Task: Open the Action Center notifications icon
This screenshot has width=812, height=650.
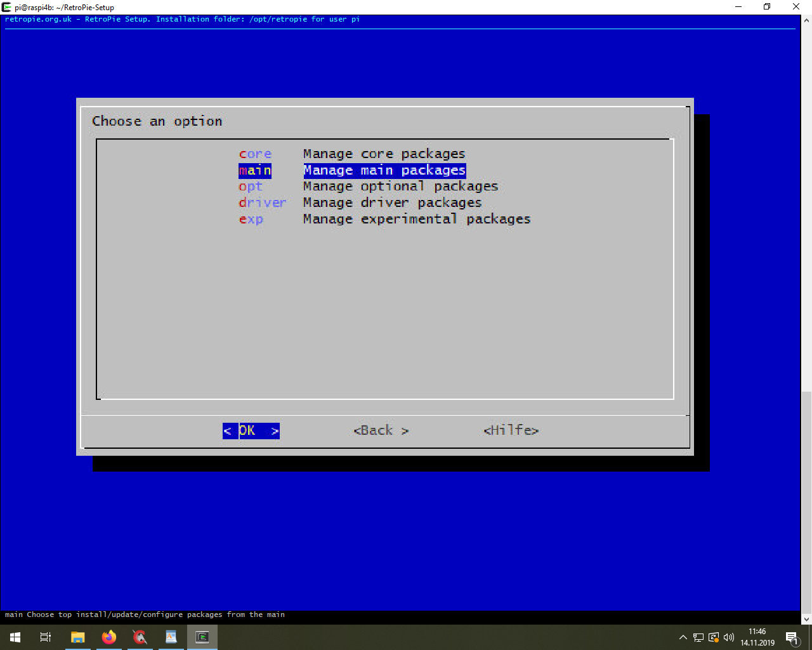Action: 792,637
